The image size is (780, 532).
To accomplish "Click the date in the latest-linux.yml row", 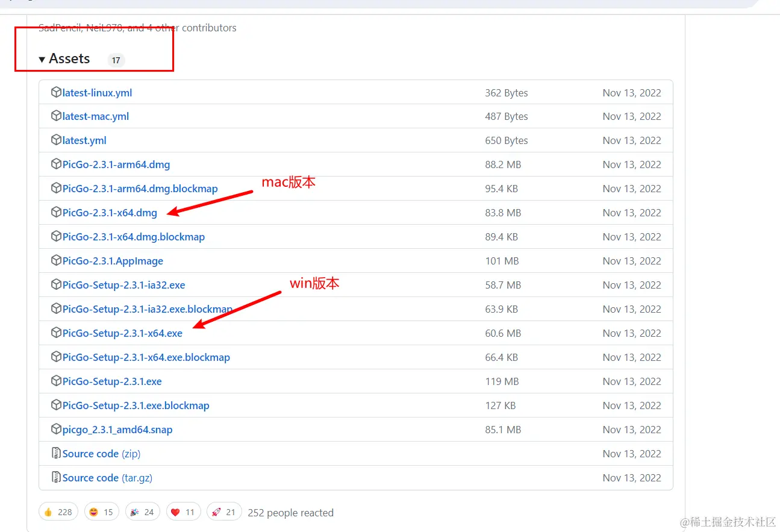I will coord(632,93).
